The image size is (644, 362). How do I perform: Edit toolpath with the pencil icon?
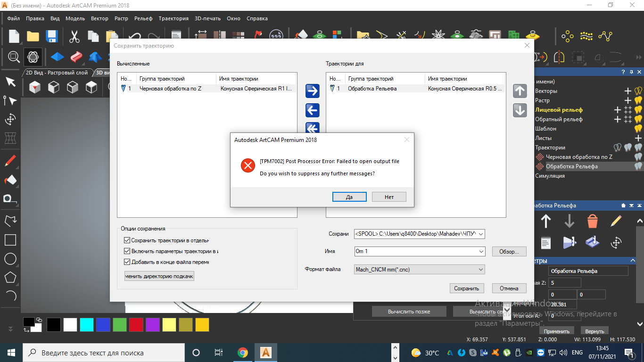coord(616,221)
